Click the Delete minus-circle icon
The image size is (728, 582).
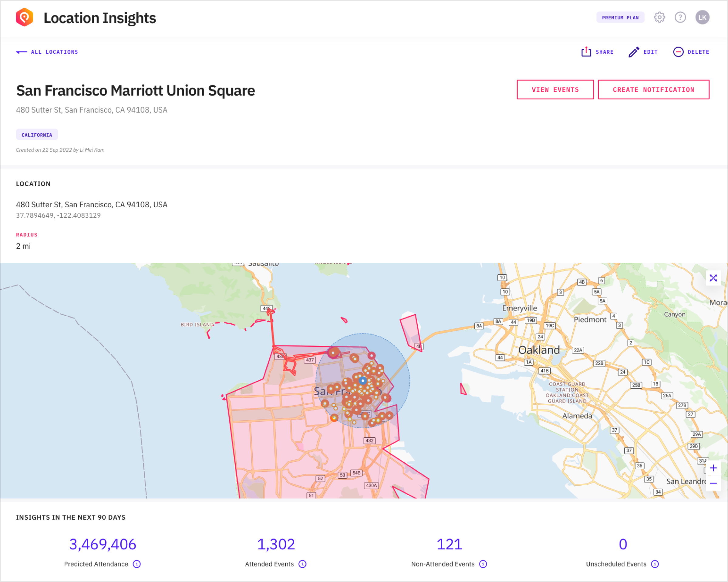click(678, 52)
